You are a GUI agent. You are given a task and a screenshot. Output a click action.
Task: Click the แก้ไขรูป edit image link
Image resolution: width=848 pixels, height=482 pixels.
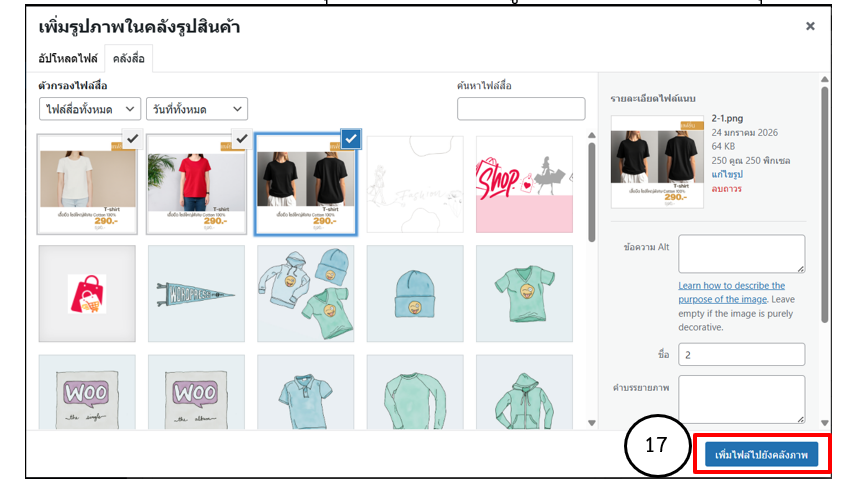click(x=727, y=175)
